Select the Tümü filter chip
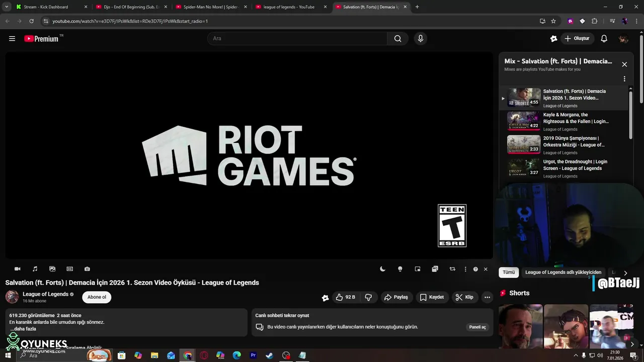Viewport: 644px width, 362px height. tap(509, 272)
